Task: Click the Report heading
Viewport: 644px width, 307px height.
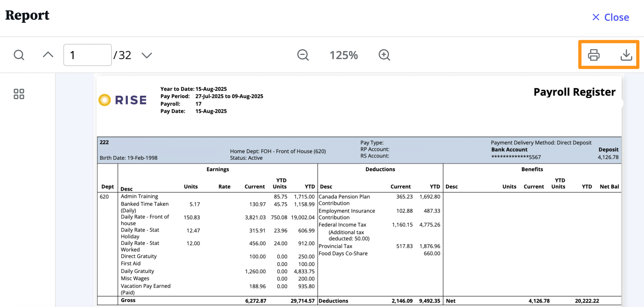Action: point(27,15)
